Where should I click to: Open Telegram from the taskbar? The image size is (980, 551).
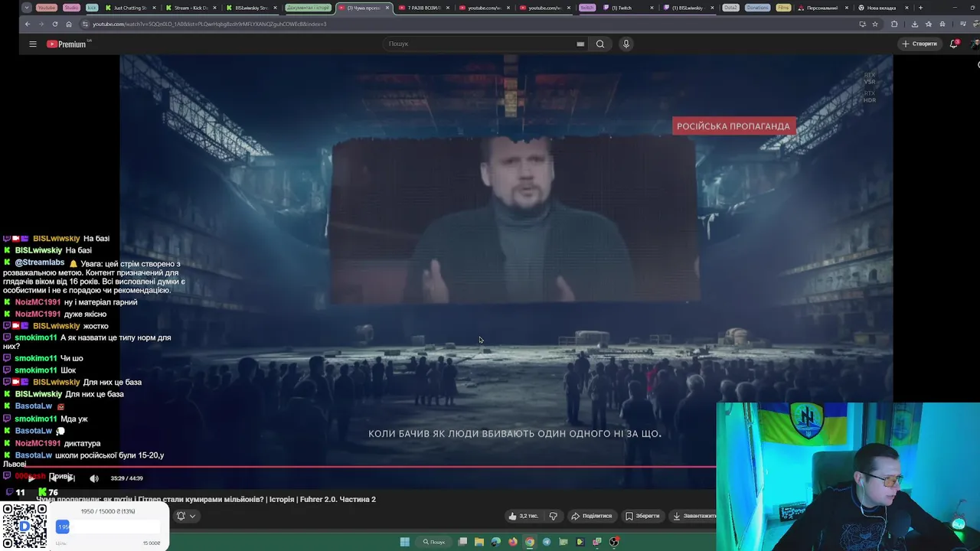click(x=547, y=542)
